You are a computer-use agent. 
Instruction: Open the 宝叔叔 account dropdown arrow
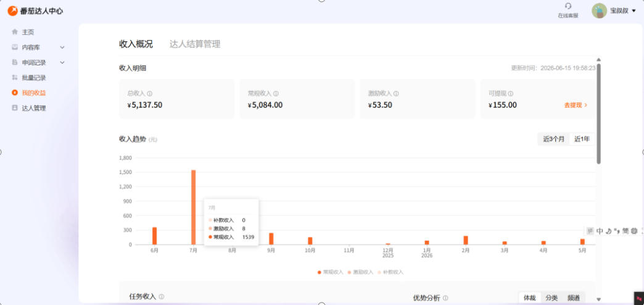tap(634, 11)
